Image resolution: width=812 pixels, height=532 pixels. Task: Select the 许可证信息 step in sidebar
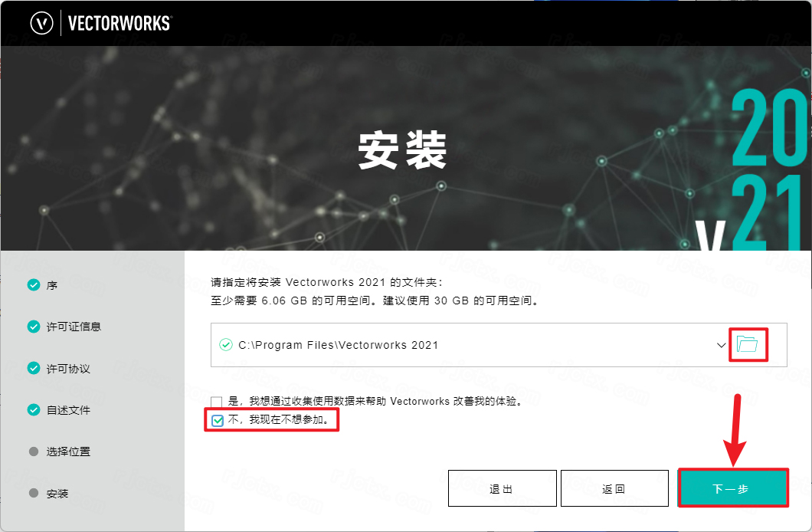[x=74, y=327]
